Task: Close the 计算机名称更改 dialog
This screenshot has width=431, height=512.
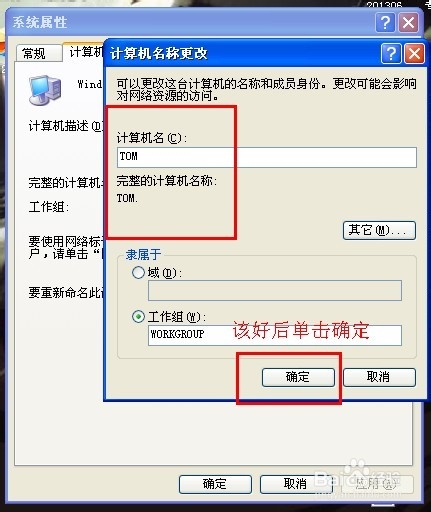Action: click(x=414, y=53)
